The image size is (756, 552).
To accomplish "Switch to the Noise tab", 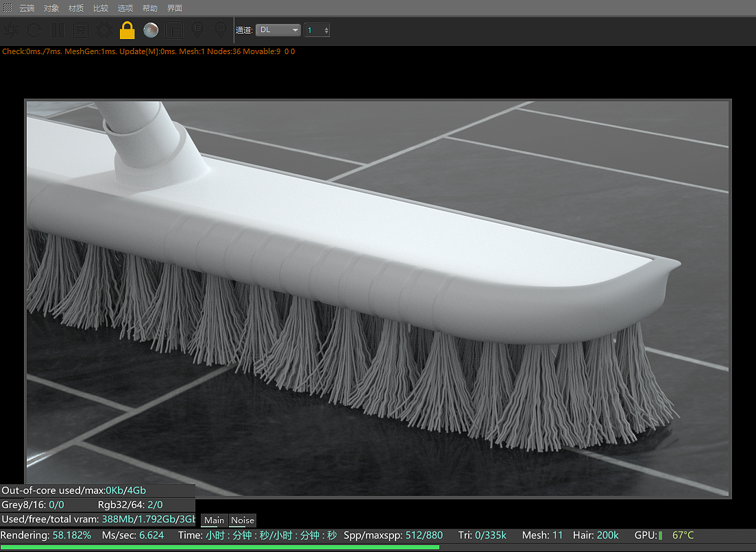I will tap(243, 520).
